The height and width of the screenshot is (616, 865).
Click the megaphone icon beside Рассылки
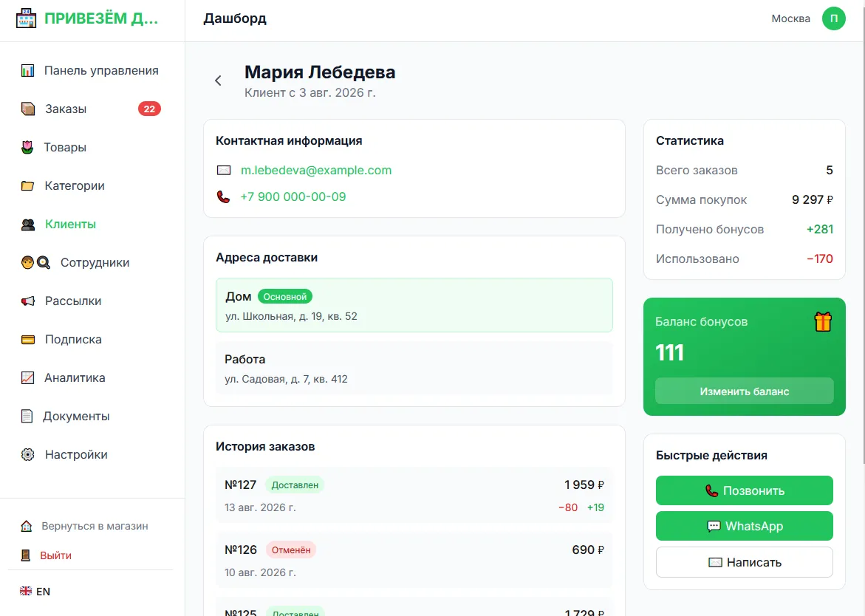coord(27,301)
